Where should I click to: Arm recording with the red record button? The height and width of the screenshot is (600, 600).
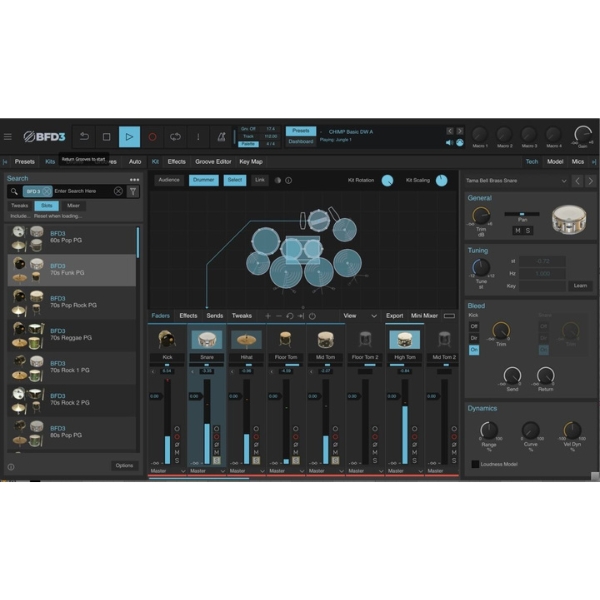(x=152, y=137)
